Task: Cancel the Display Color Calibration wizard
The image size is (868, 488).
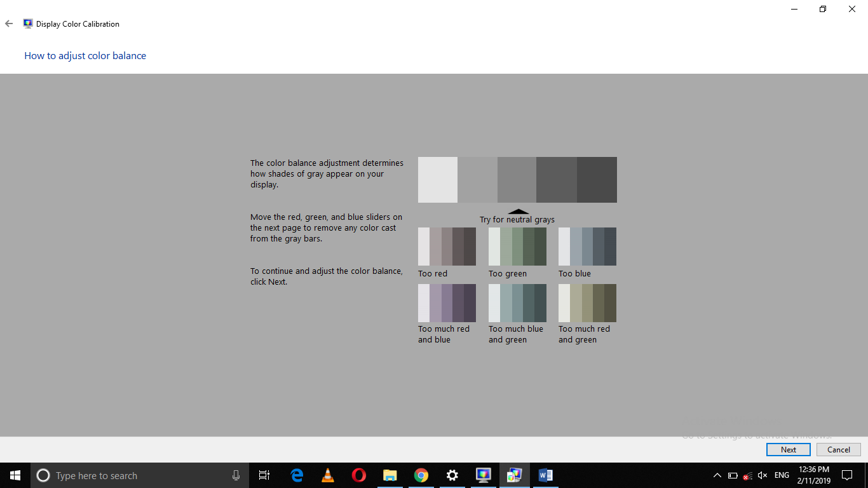Action: [x=838, y=449]
